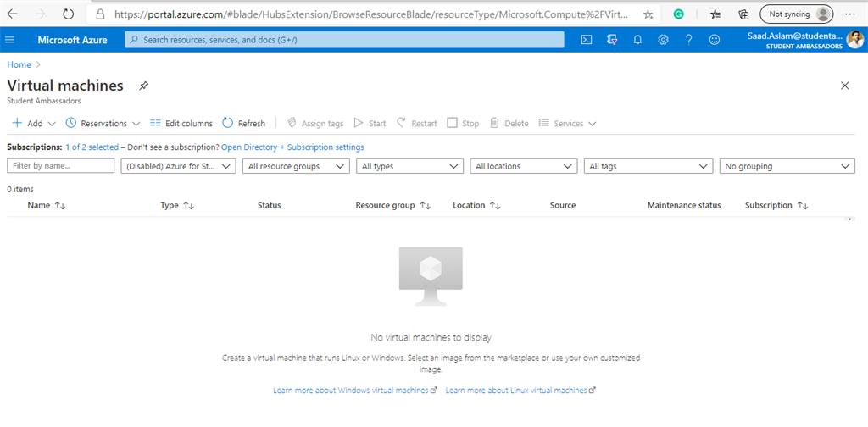
Task: Click the Start command
Action: (x=370, y=124)
